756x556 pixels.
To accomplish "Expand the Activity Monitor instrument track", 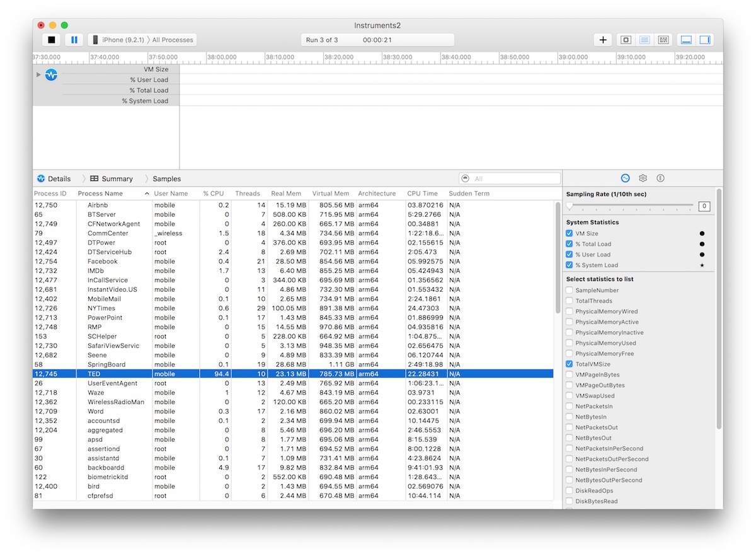I will click(x=38, y=74).
